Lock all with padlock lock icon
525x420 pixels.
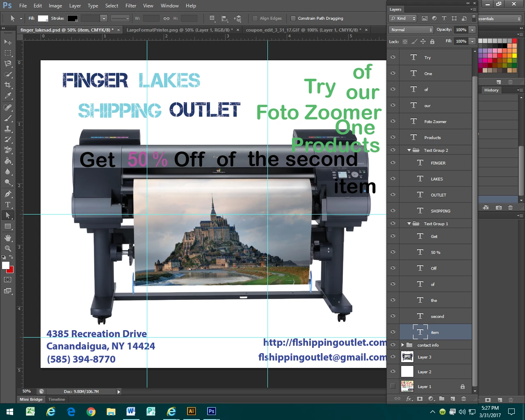(432, 41)
